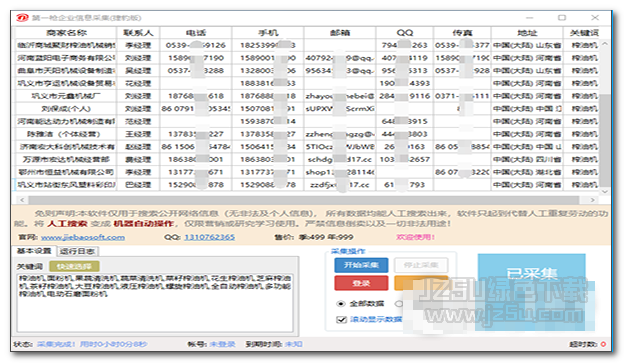Click the table's vertical scrollbar down arrow
Screen dimensions: 624x363
point(605,191)
